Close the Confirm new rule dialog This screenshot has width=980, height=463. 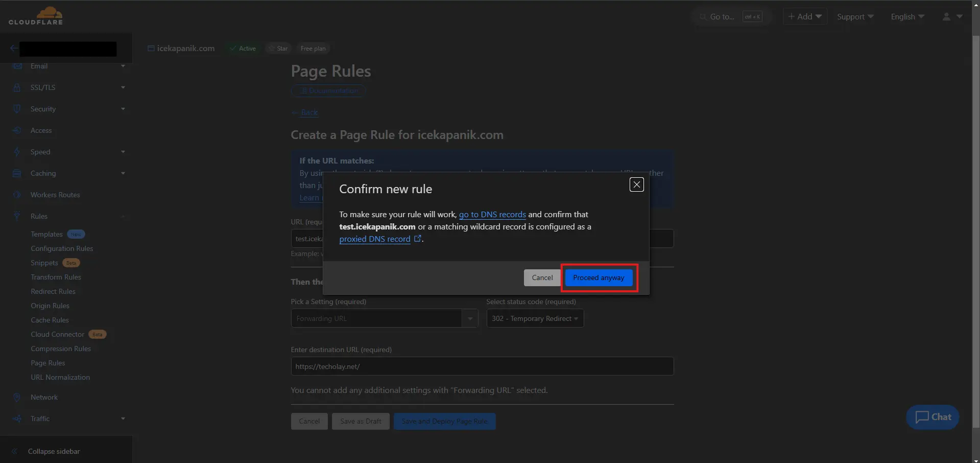pyautogui.click(x=636, y=184)
